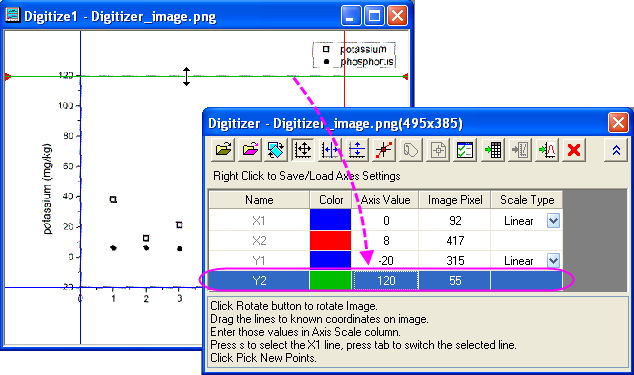The height and width of the screenshot is (375, 634).
Task: Open Scale Type dropdown for Y1 row
Action: click(x=554, y=261)
